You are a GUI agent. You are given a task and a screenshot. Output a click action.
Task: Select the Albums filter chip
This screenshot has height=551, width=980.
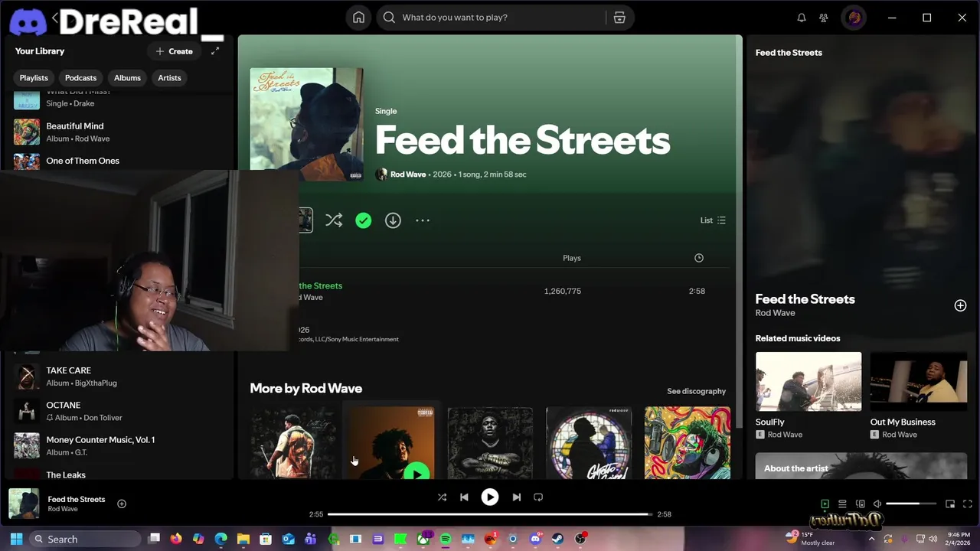tap(127, 78)
